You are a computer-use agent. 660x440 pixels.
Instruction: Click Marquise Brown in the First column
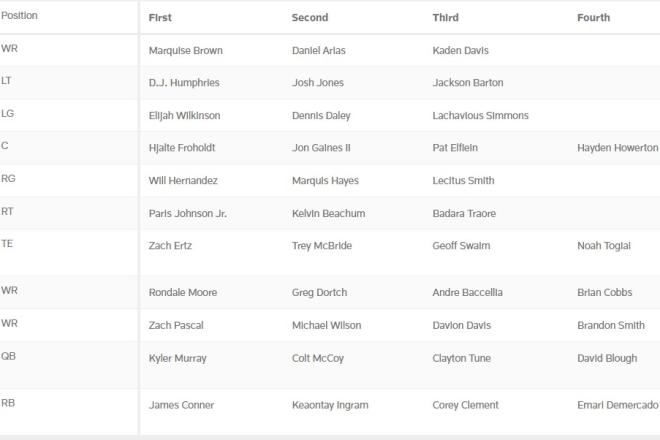coord(186,51)
